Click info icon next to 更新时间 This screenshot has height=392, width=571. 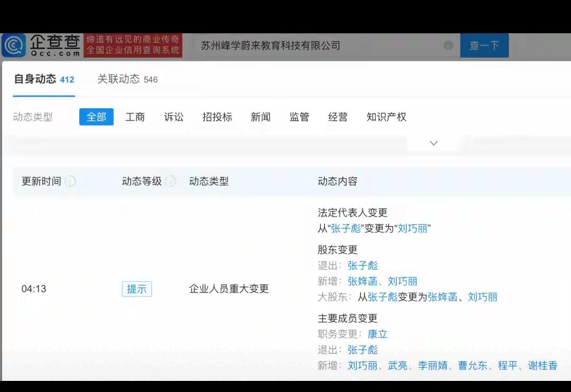(x=70, y=181)
